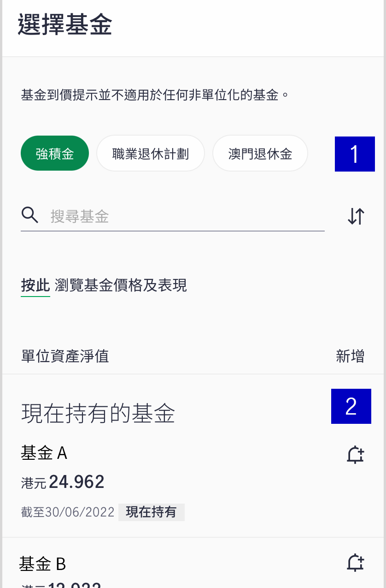Image resolution: width=386 pixels, height=588 pixels.
Task: Tap the 單位資產淨值 column header
Action: [x=65, y=356]
